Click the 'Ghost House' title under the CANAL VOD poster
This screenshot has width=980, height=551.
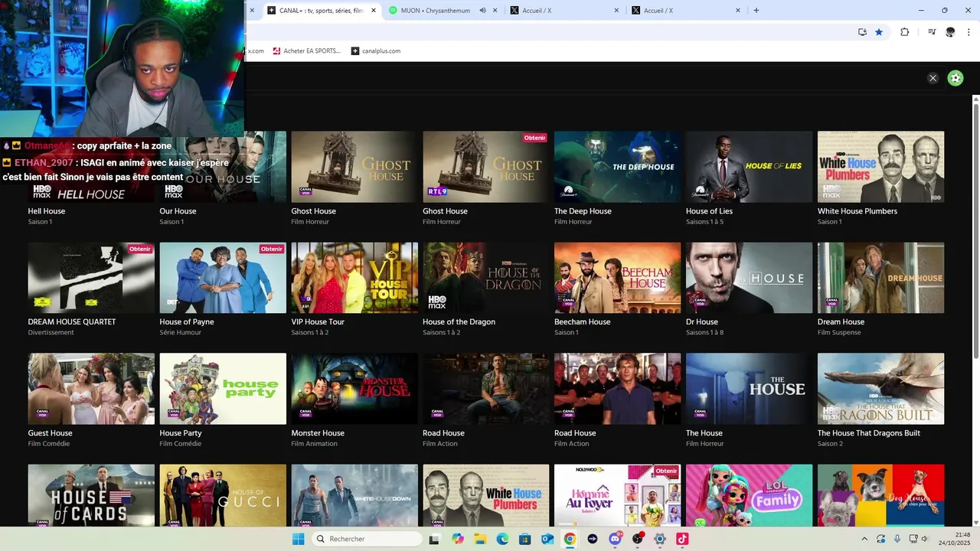(x=313, y=211)
